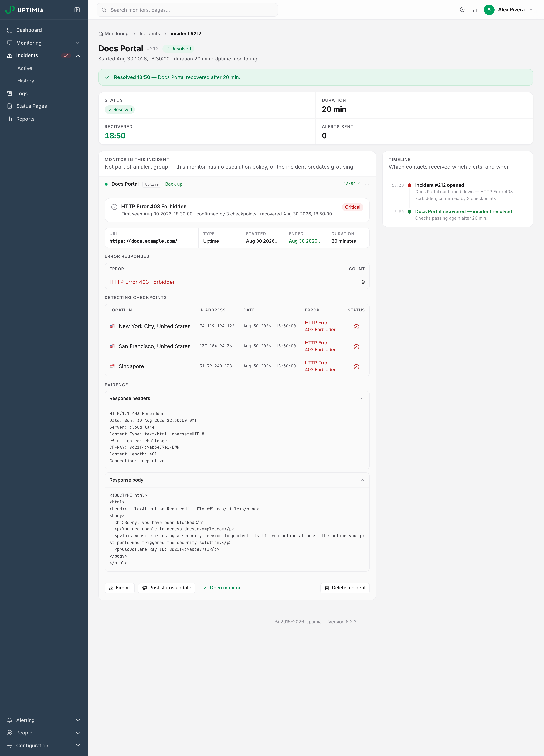Click the Incidents count badge 14

coord(66,55)
